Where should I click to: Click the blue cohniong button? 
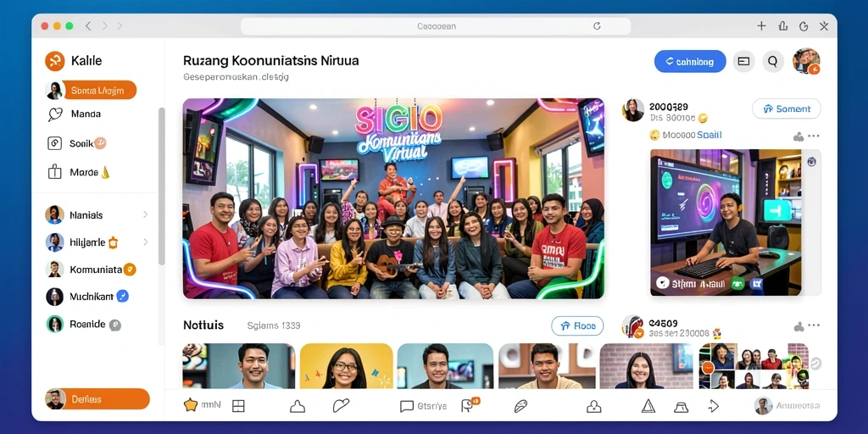pos(690,61)
